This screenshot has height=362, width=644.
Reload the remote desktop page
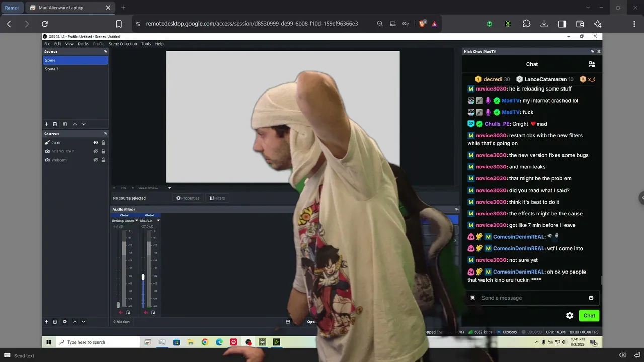coord(45,24)
